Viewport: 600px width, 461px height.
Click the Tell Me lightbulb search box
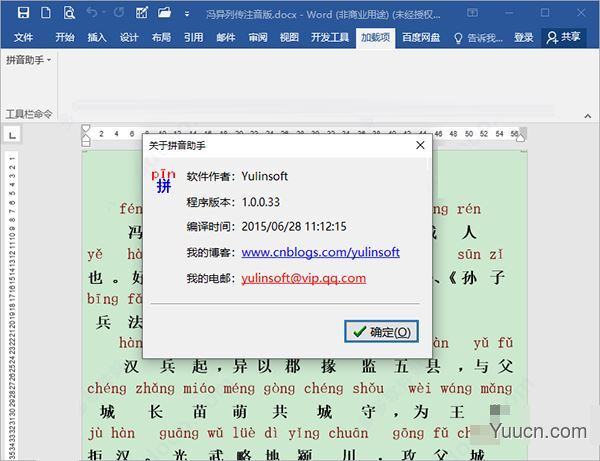coord(478,38)
